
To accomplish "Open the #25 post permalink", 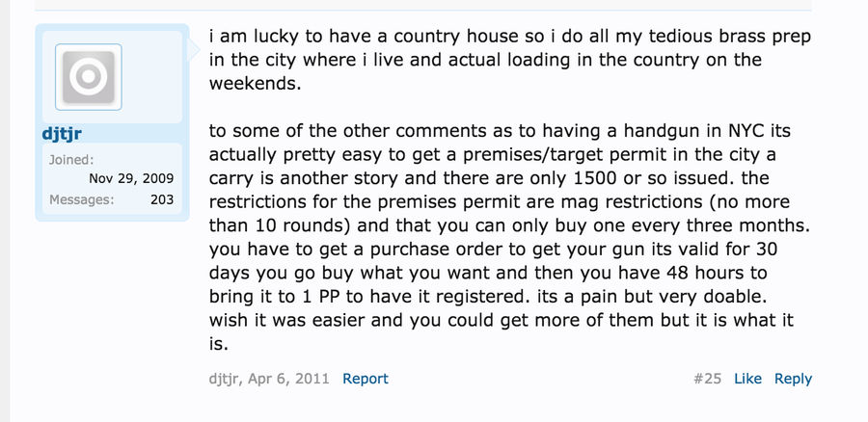I will point(708,379).
